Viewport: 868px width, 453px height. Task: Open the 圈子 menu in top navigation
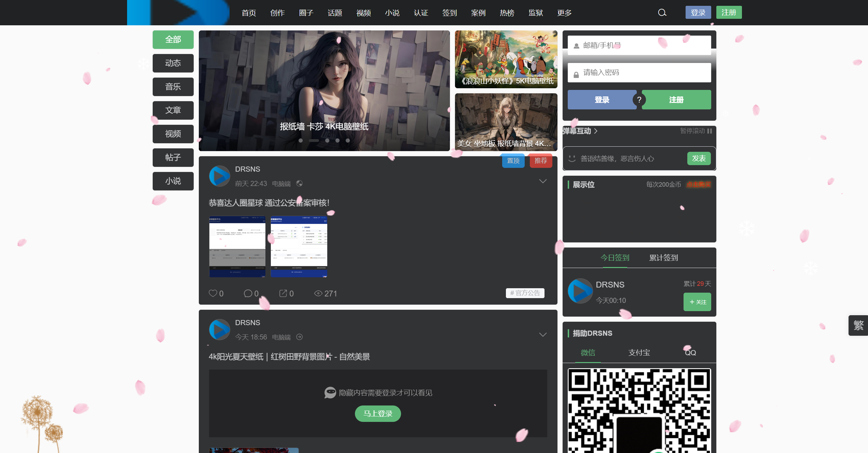click(x=306, y=13)
